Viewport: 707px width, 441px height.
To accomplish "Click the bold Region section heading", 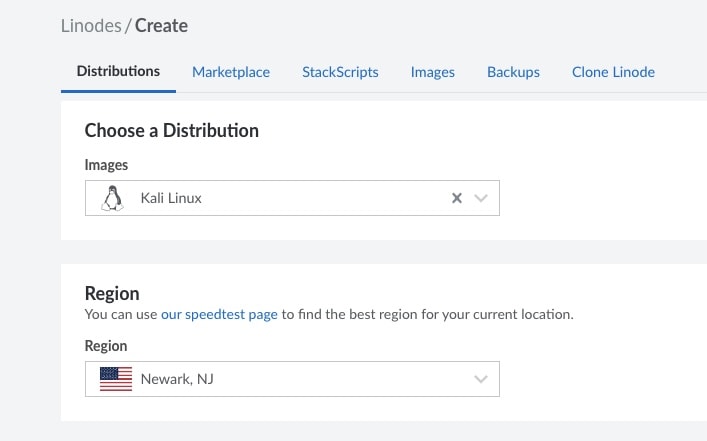I will 112,294.
